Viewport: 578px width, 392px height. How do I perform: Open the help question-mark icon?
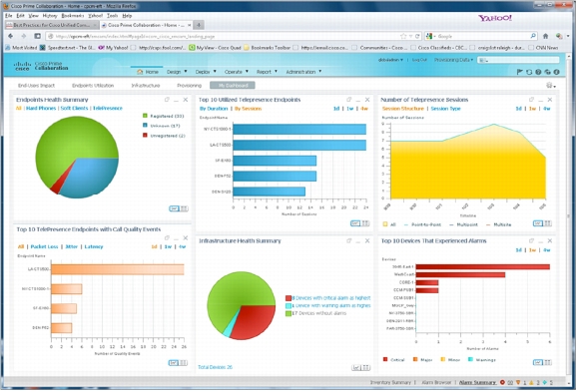pyautogui.click(x=538, y=72)
